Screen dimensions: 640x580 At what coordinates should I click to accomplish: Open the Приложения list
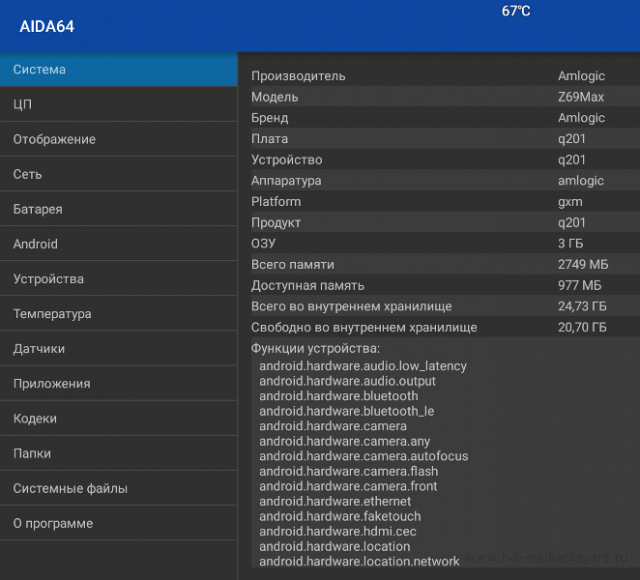coord(118,383)
